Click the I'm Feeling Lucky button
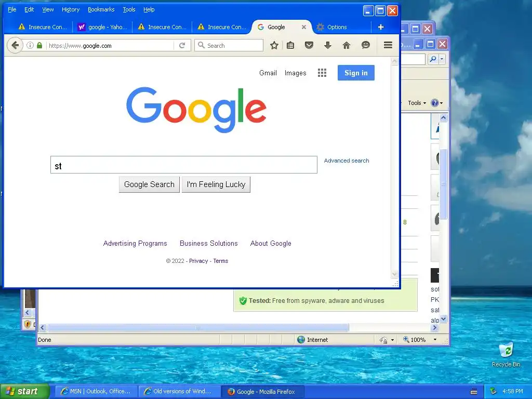 [216, 184]
